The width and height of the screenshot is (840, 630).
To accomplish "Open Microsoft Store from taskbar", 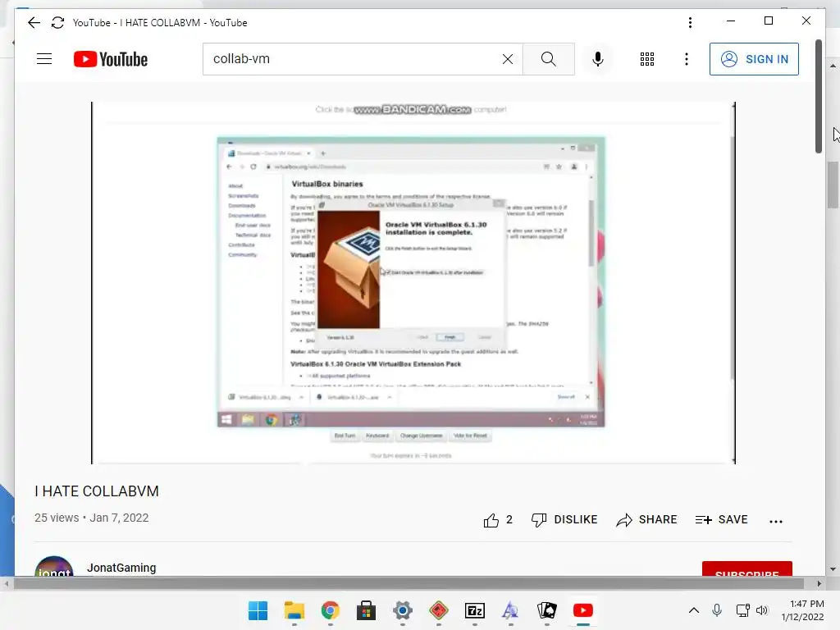I will 367,610.
